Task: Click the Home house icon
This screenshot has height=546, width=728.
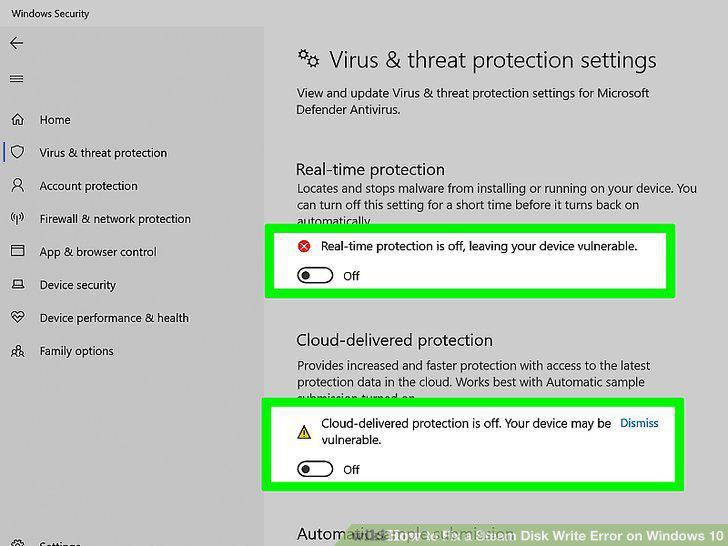Action: coord(18,119)
